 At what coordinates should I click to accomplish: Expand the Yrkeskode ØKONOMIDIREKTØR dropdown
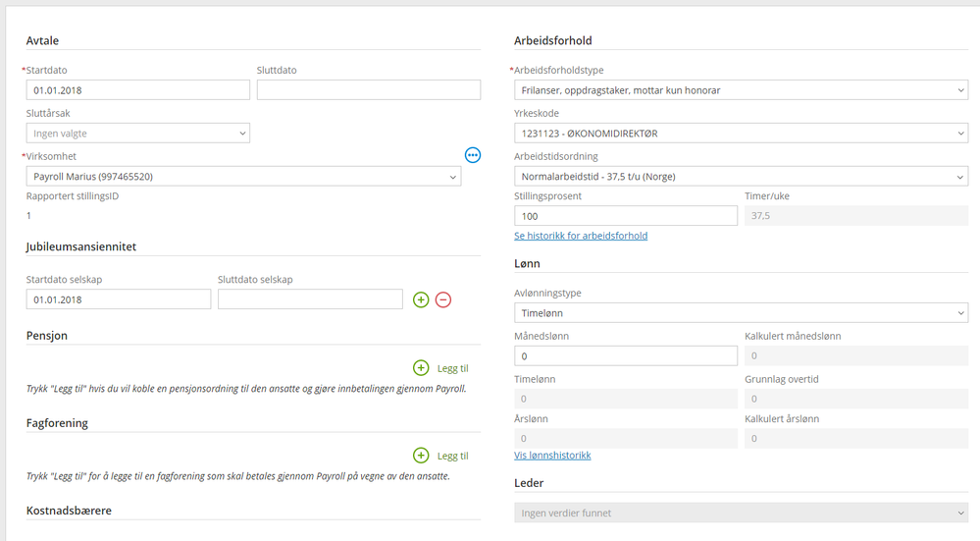742,134
